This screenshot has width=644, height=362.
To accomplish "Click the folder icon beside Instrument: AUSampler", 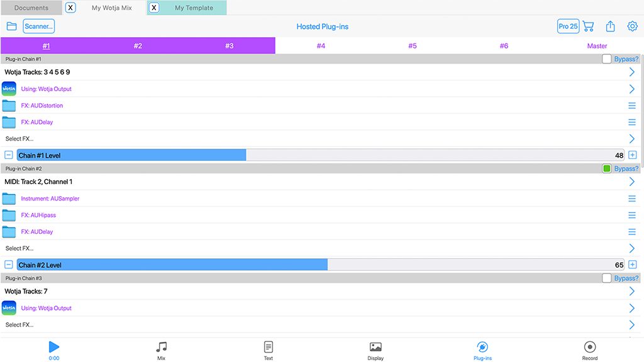I will [9, 199].
